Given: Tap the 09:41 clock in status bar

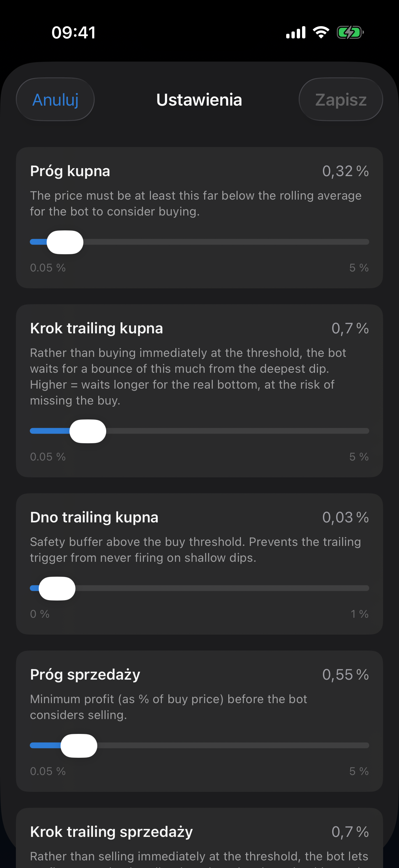Looking at the screenshot, I should pos(74,33).
